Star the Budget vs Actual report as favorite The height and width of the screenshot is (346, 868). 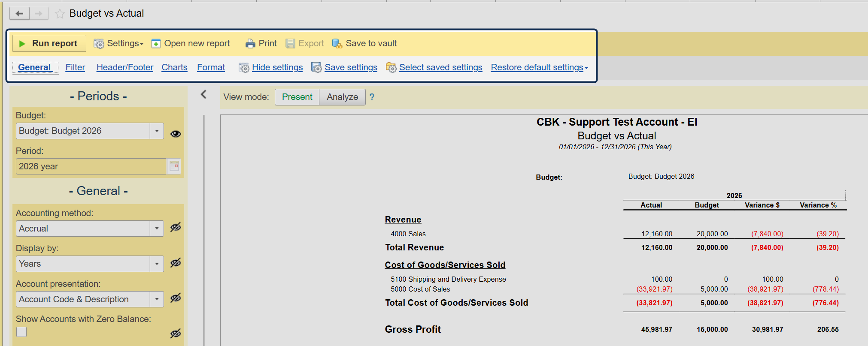60,14
